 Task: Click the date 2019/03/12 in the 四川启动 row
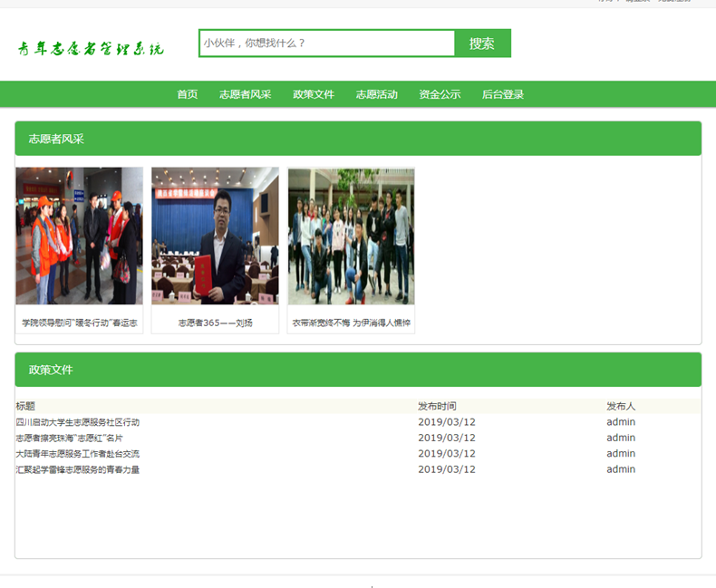447,422
